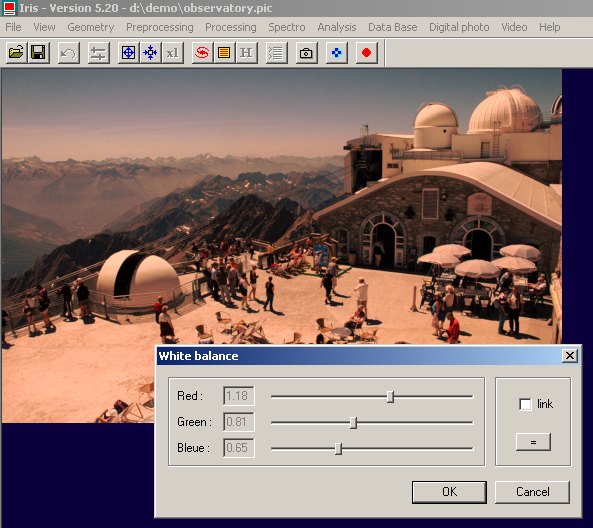Open the threshold sliders settings icon
The image size is (593, 528).
[x=98, y=53]
